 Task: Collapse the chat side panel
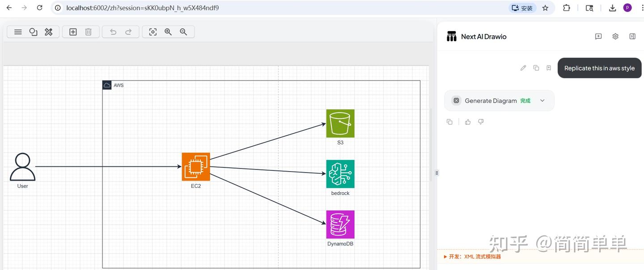click(x=632, y=37)
